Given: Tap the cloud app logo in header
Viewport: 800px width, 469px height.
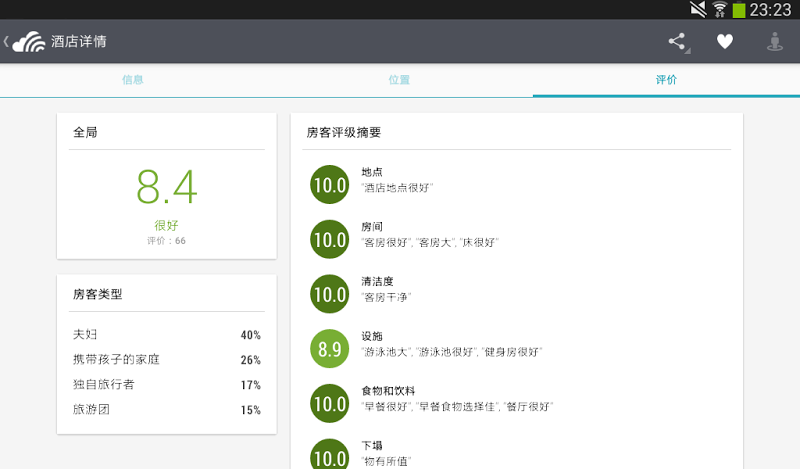Looking at the screenshot, I should point(29,41).
